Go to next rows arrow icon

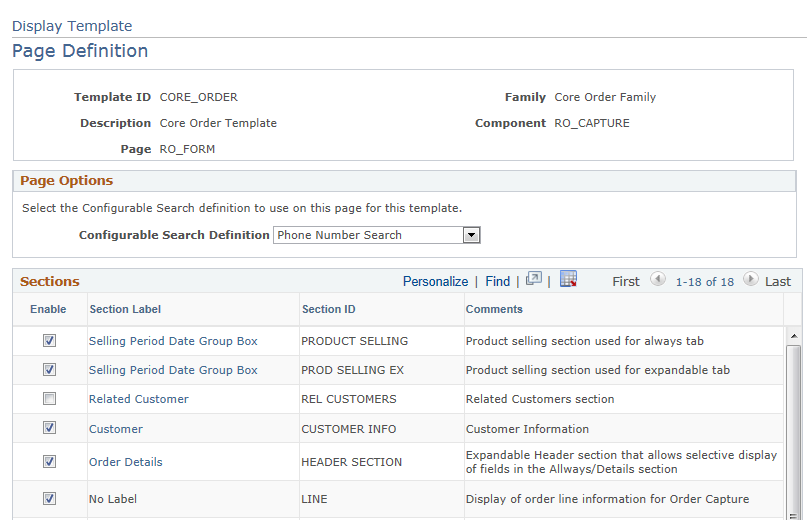pos(750,280)
